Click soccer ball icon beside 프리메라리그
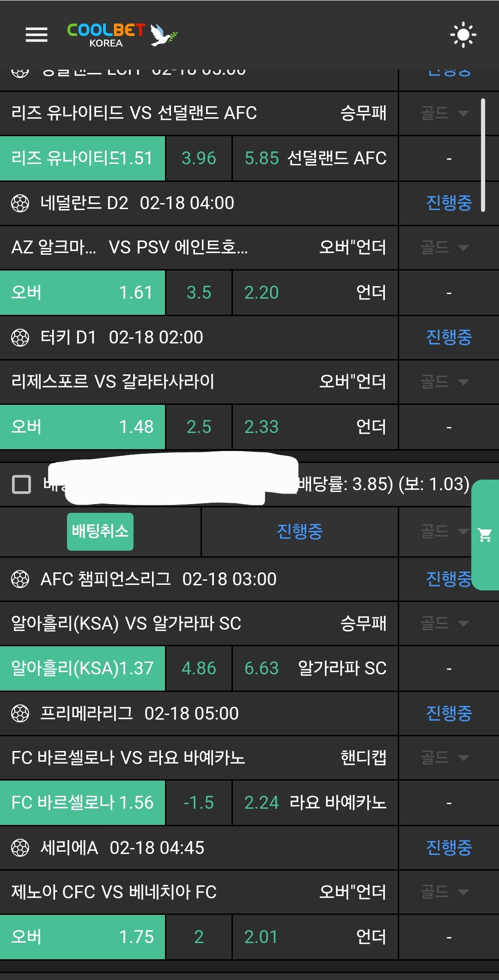Screen dimensions: 499x980 click(x=20, y=713)
